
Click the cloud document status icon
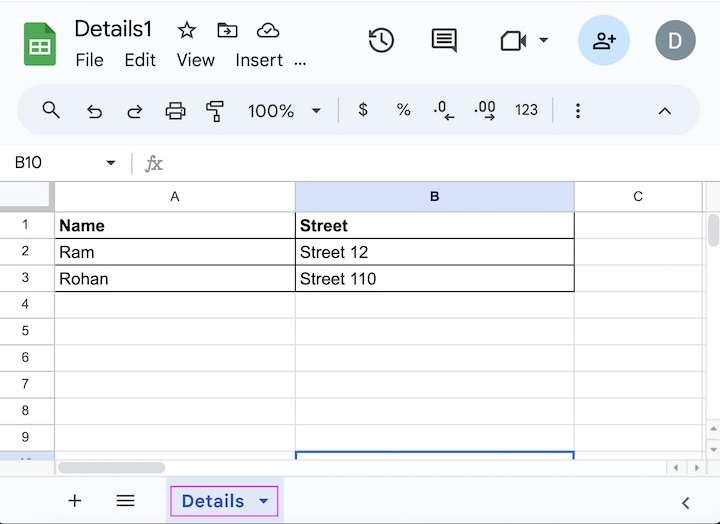click(267, 30)
